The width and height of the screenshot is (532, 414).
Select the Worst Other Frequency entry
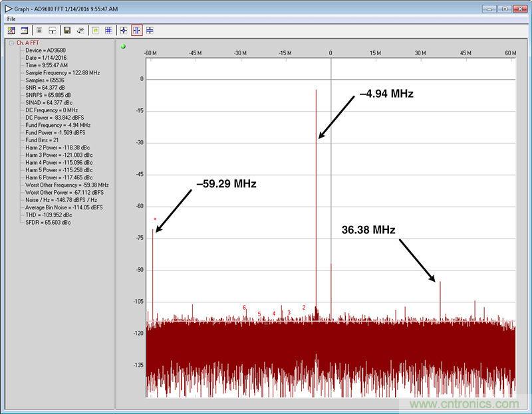click(x=66, y=185)
